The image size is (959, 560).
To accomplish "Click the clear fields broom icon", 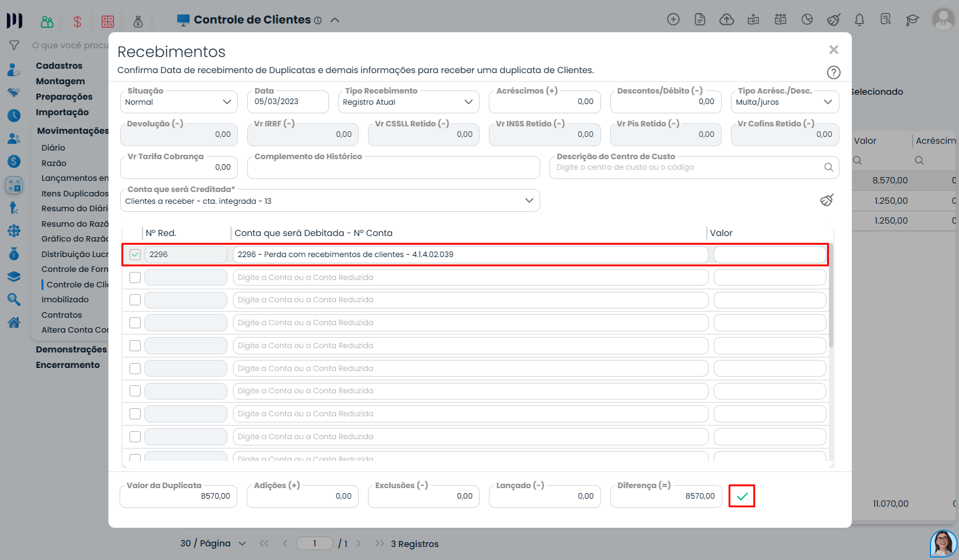I will tap(826, 200).
